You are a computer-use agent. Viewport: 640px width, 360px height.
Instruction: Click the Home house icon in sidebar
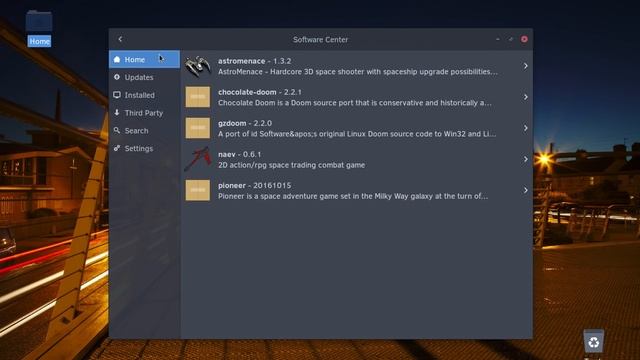point(117,59)
